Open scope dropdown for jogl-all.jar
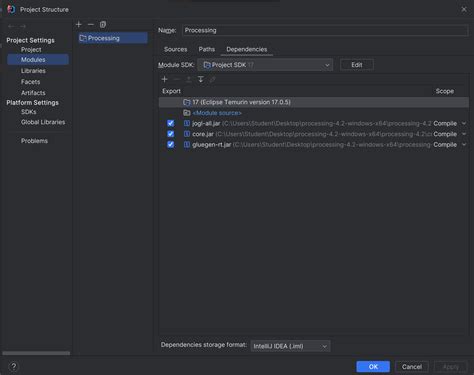Image resolution: width=474 pixels, height=375 pixels. pos(464,123)
